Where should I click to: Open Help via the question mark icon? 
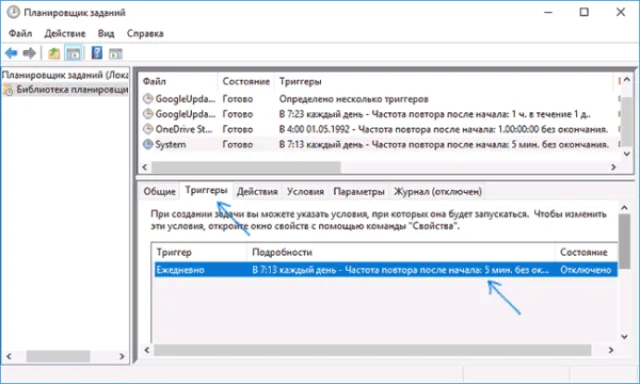tap(97, 53)
